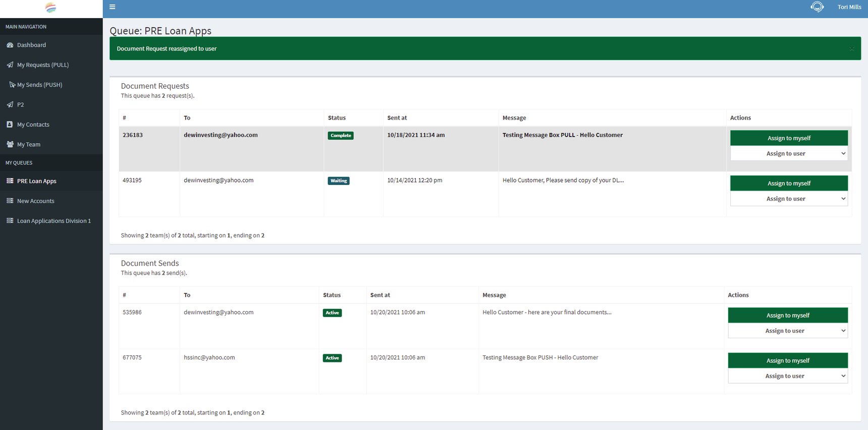Click the Active status badge for send 677075
Image resolution: width=868 pixels, height=430 pixels.
[x=332, y=358]
